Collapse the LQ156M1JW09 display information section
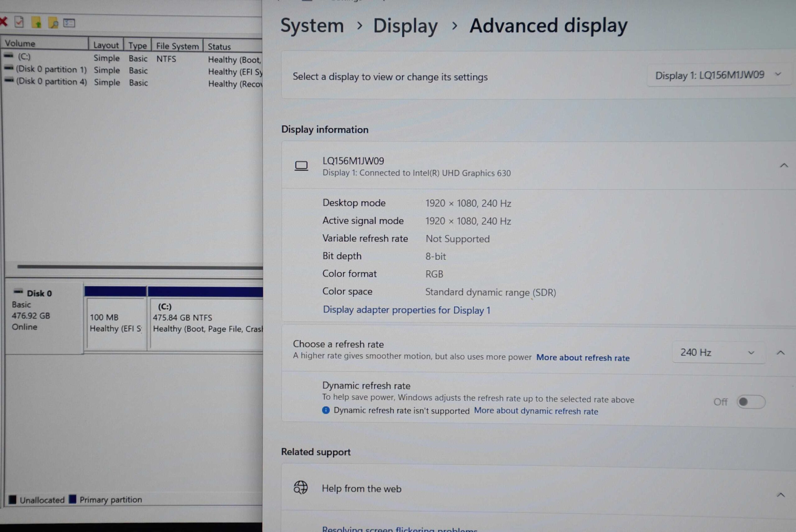Screen dimensions: 796x532 click(784, 166)
